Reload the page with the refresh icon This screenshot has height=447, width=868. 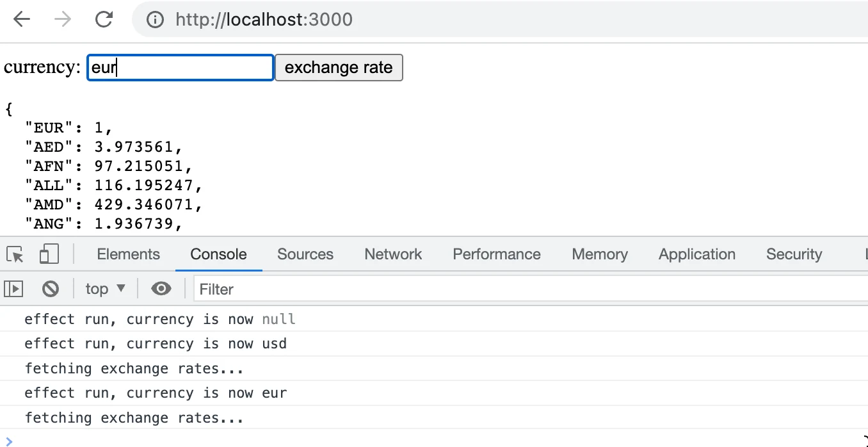[104, 19]
